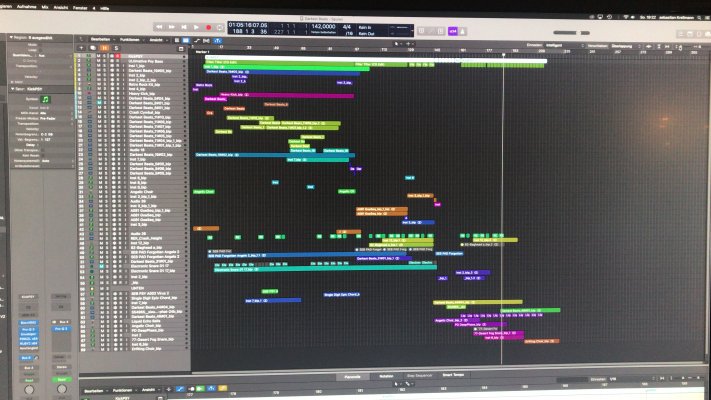Click the red Record button
The width and height of the screenshot is (711, 400).
[208, 28]
